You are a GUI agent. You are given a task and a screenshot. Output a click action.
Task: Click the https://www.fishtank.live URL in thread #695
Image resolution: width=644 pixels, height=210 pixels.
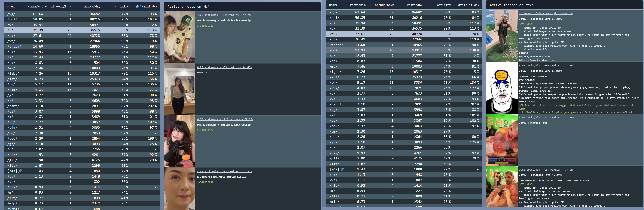[x=537, y=60]
